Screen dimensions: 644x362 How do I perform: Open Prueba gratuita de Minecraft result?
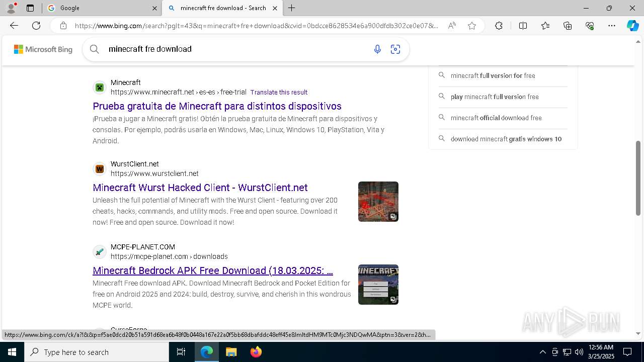click(x=217, y=106)
